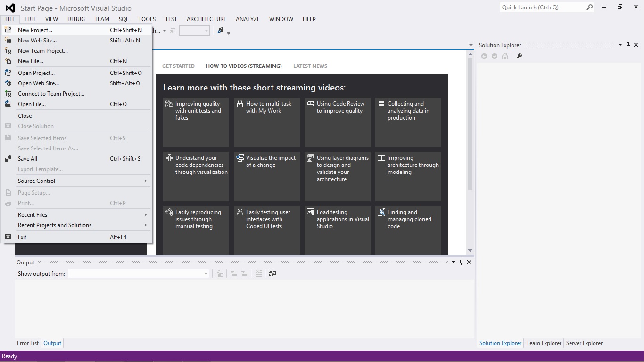Image resolution: width=644 pixels, height=362 pixels.
Task: Choose Open File menu entry
Action: point(76,104)
